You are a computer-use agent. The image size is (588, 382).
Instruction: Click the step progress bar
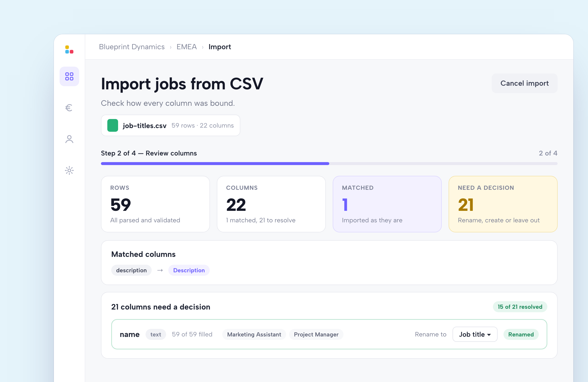[329, 164]
